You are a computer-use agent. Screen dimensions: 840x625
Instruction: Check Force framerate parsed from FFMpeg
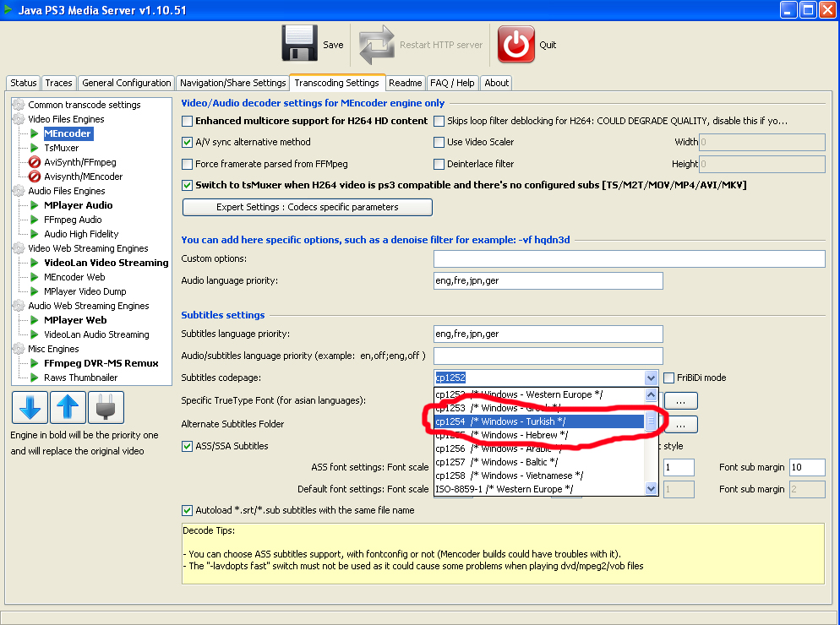(187, 164)
